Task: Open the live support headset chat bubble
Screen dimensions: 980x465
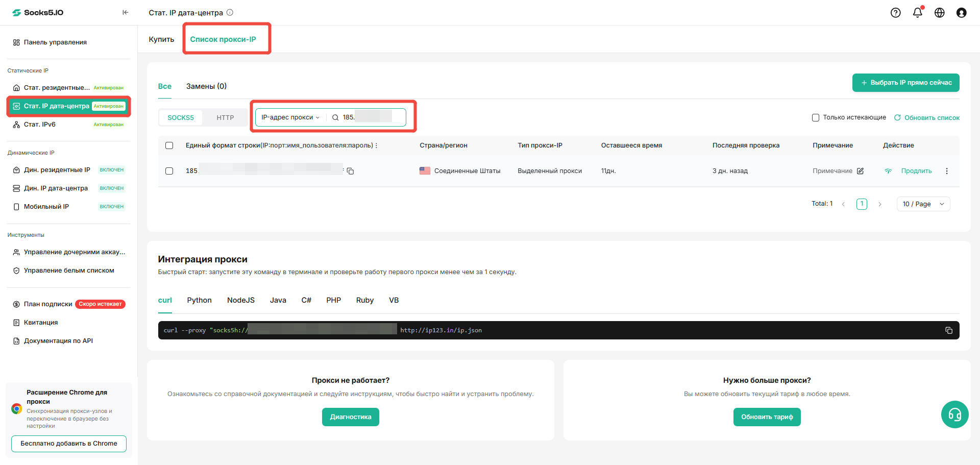Action: [x=955, y=414]
